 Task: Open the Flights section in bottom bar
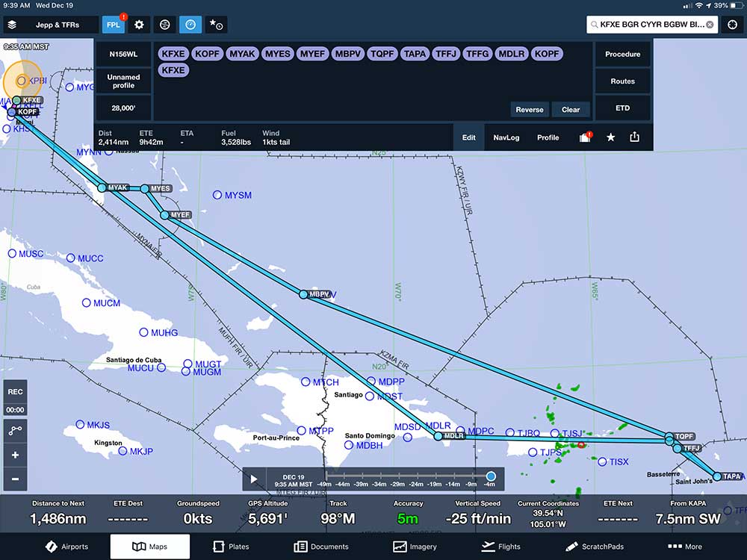[x=501, y=546]
